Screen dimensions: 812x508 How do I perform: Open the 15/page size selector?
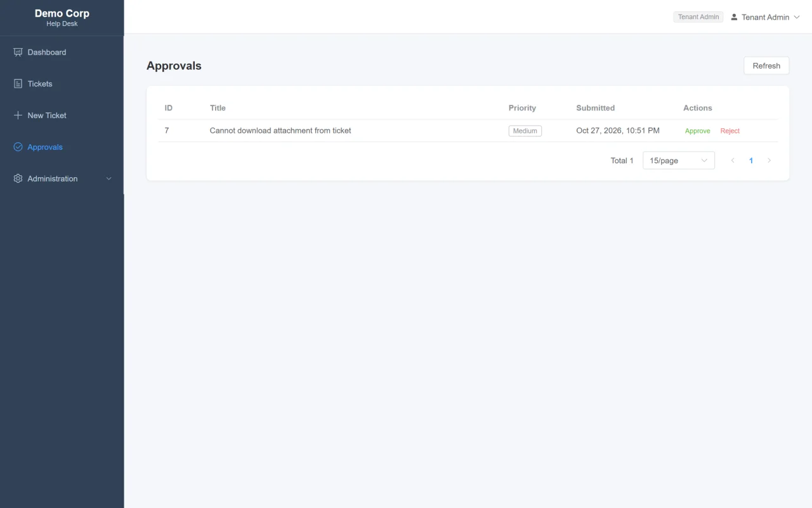[x=679, y=161]
